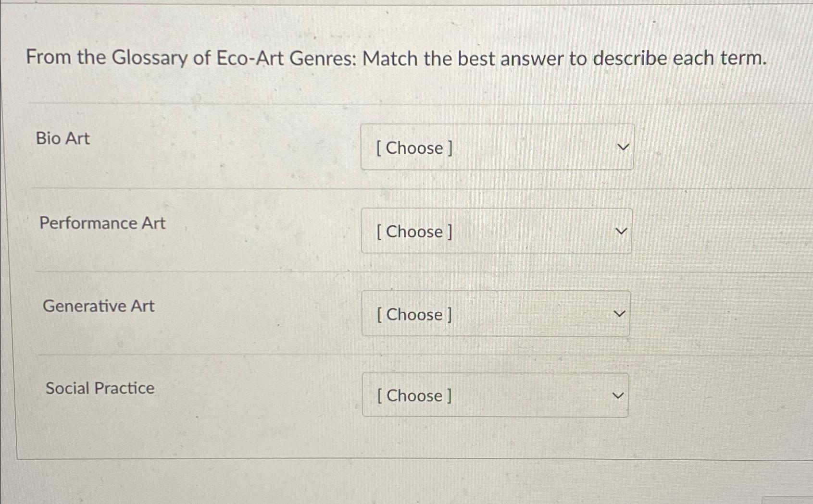Click inside the Bio Art choice field
Screen dimensions: 813x504
click(x=498, y=148)
